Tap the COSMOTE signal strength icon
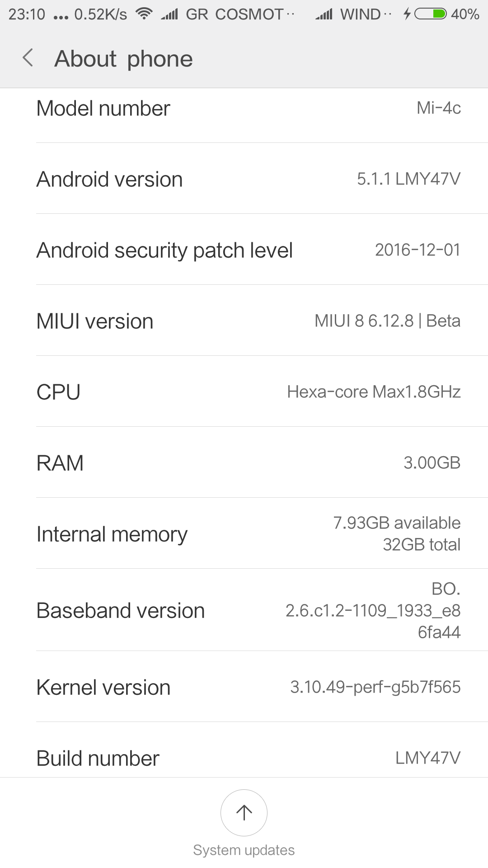 point(170,14)
